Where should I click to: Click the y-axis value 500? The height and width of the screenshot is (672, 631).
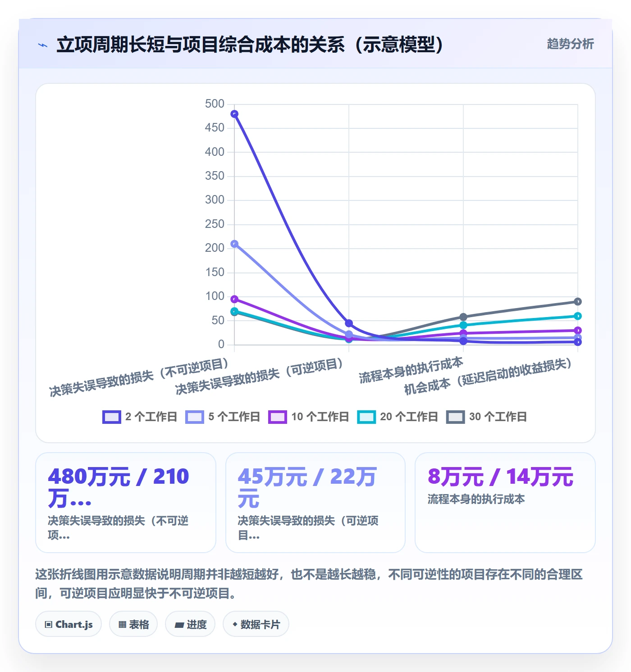pyautogui.click(x=215, y=104)
